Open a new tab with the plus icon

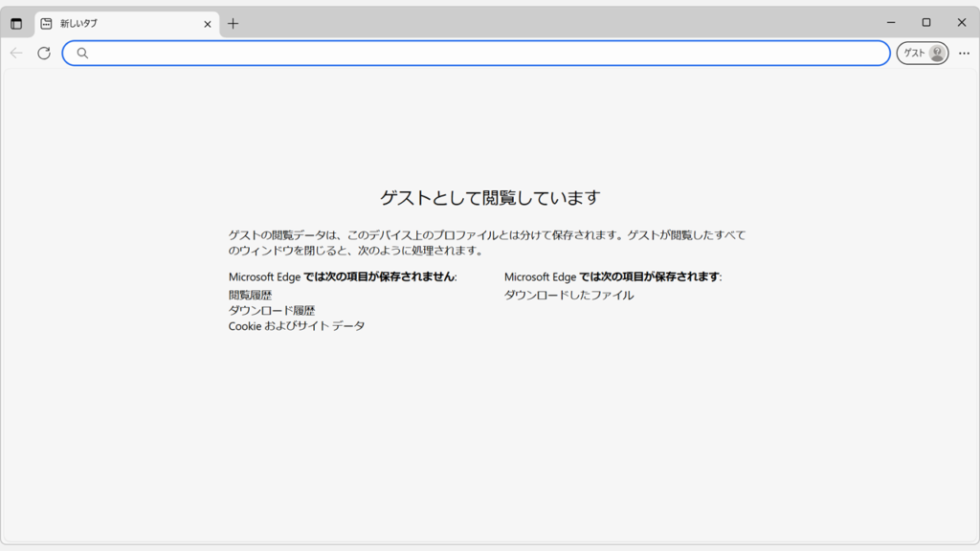pyautogui.click(x=234, y=22)
